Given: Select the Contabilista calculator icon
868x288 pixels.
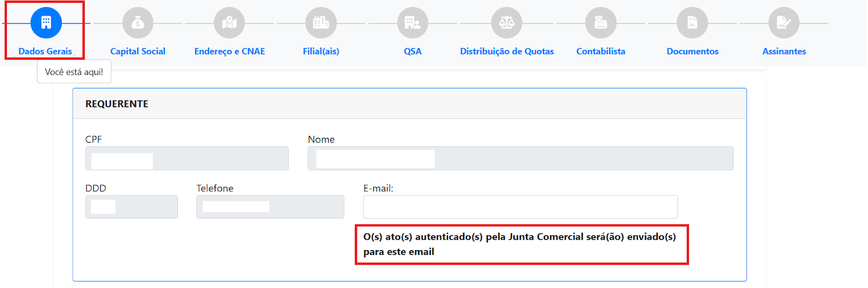Looking at the screenshot, I should pyautogui.click(x=601, y=23).
